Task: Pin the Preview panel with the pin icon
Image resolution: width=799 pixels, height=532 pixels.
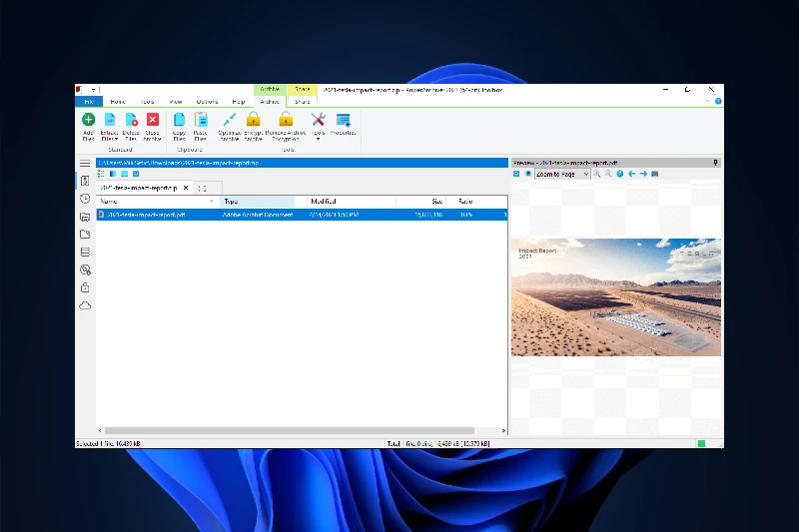Action: (715, 163)
